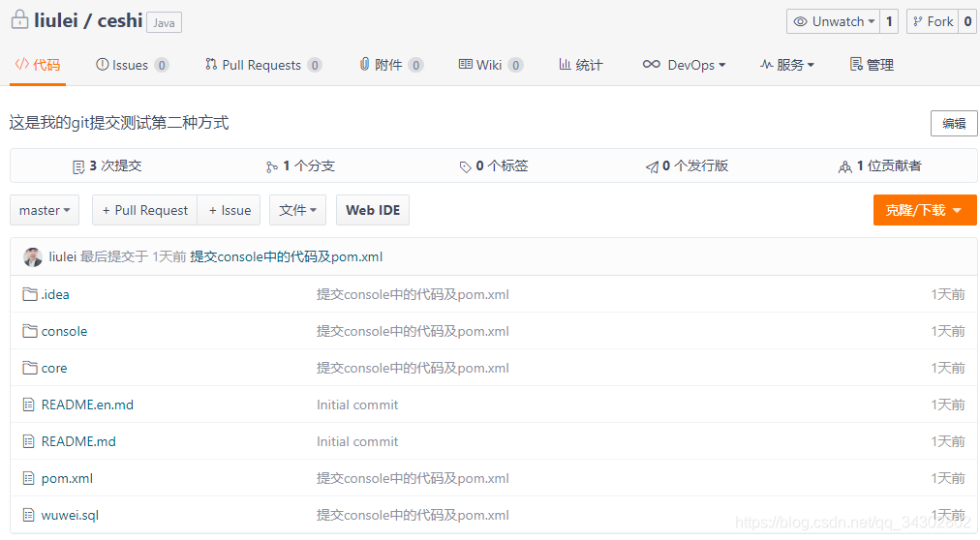Click the README.en.md file icon
Image resolution: width=980 pixels, height=540 pixels.
pos(28,405)
